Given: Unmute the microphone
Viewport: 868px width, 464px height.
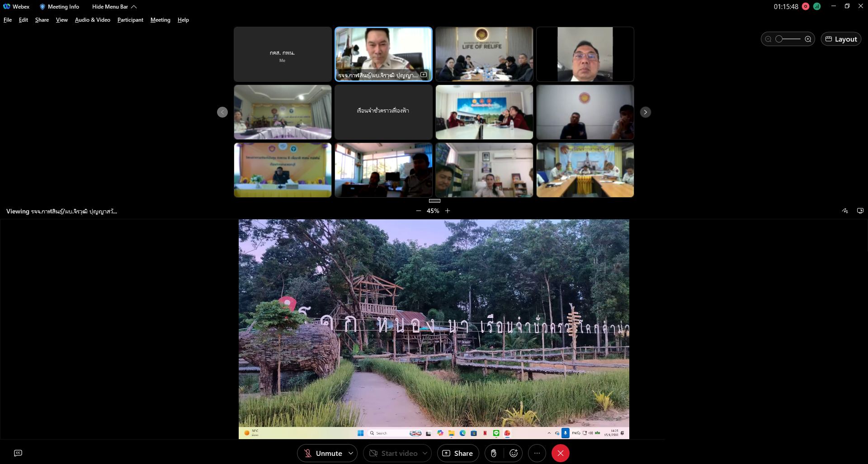Looking at the screenshot, I should coord(323,453).
